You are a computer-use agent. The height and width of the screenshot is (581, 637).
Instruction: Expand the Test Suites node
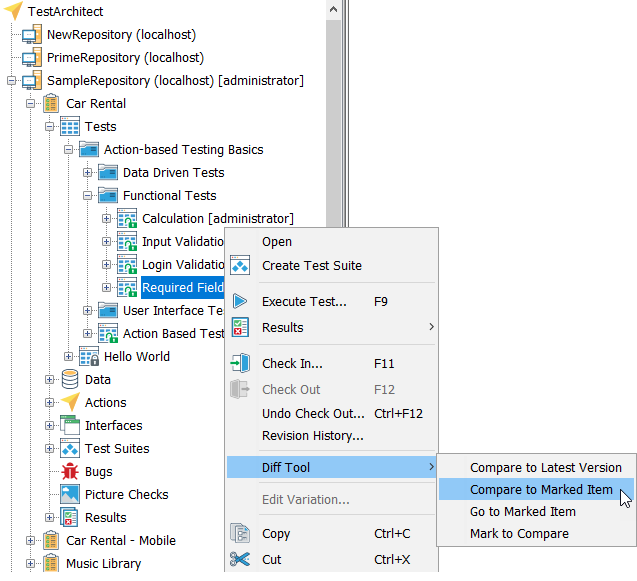(x=50, y=449)
